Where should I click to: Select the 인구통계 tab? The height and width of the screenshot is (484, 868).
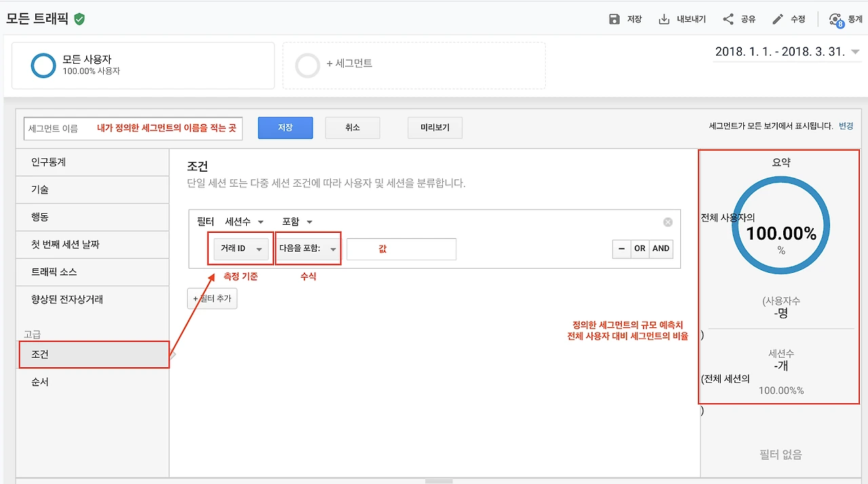tap(93, 162)
